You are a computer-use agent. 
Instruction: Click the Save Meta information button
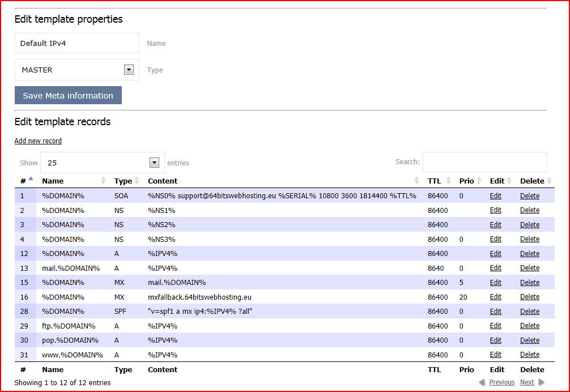pos(67,95)
